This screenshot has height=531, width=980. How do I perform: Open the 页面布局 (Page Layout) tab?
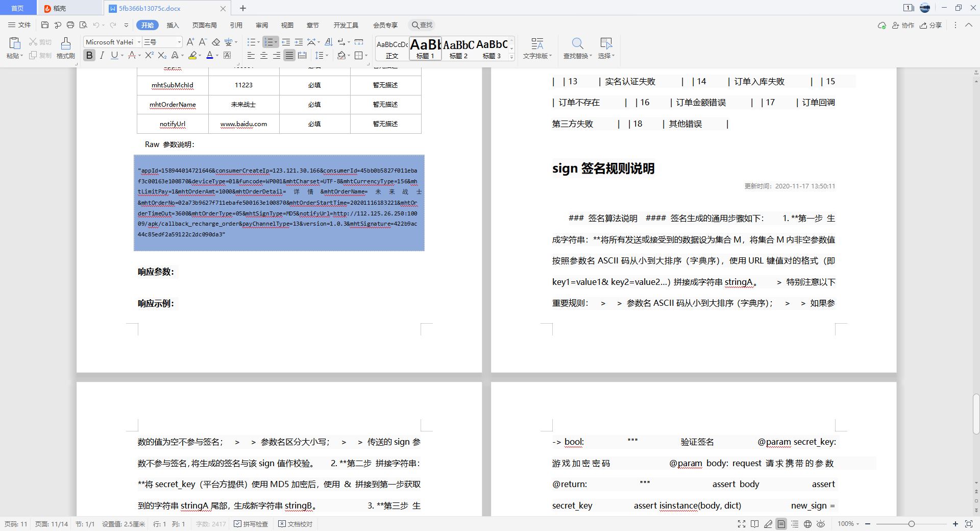(x=205, y=25)
